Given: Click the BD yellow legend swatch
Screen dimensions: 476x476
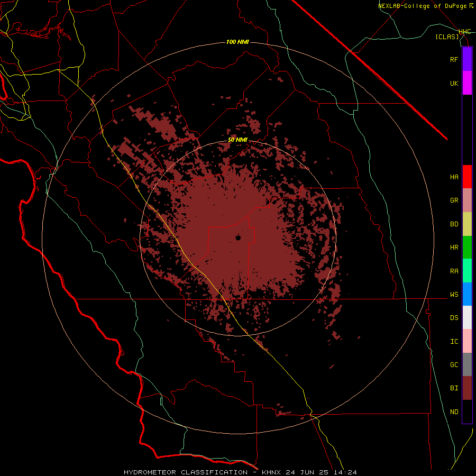Looking at the screenshot, I should (467, 224).
